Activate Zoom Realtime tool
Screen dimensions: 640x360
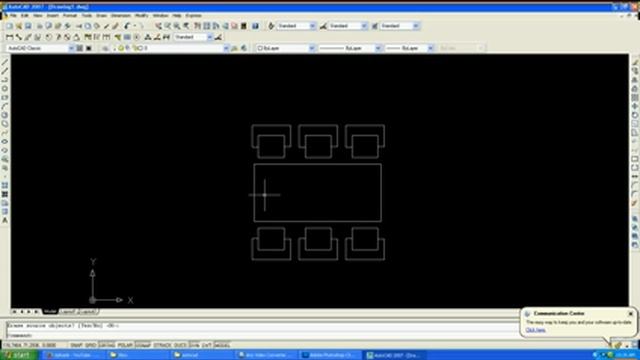168,26
